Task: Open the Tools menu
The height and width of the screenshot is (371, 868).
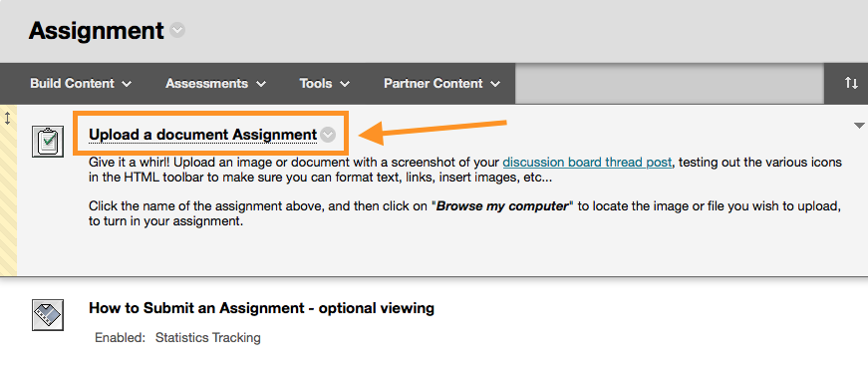Action: tap(325, 84)
